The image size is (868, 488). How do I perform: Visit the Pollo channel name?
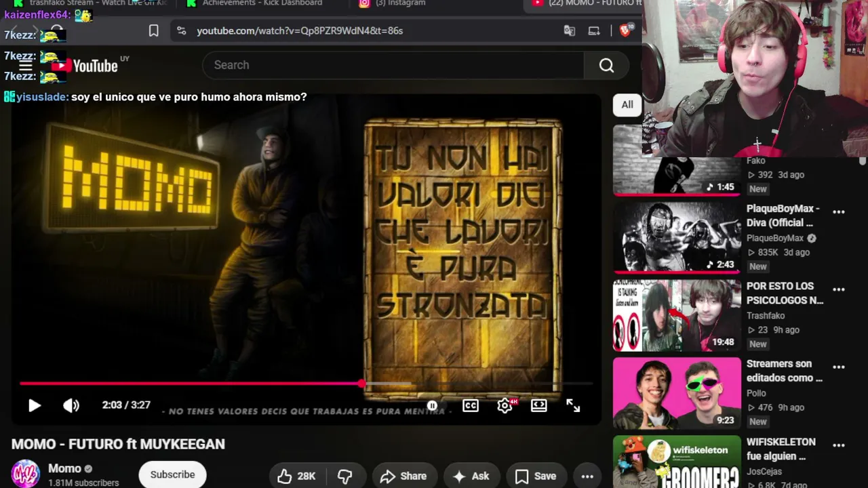point(756,393)
